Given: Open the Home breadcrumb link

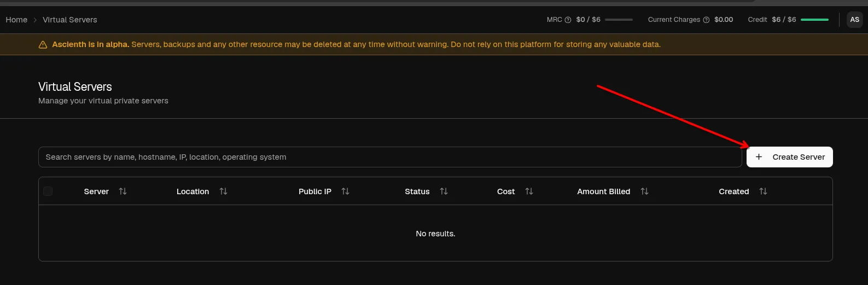Looking at the screenshot, I should pos(16,20).
